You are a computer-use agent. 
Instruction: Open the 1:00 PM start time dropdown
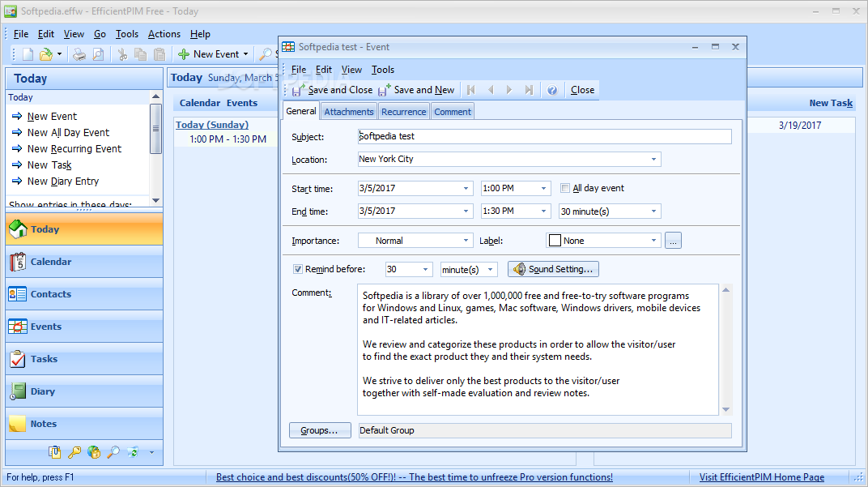543,188
